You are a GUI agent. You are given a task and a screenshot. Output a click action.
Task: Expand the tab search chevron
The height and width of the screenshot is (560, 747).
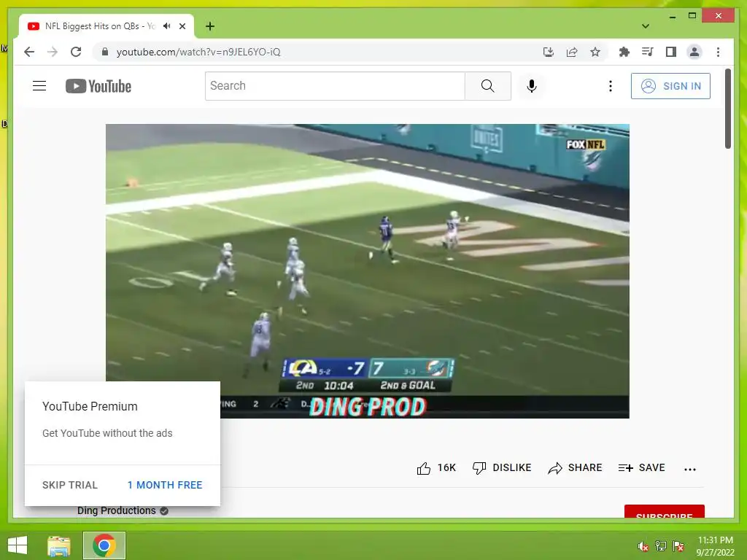click(646, 26)
